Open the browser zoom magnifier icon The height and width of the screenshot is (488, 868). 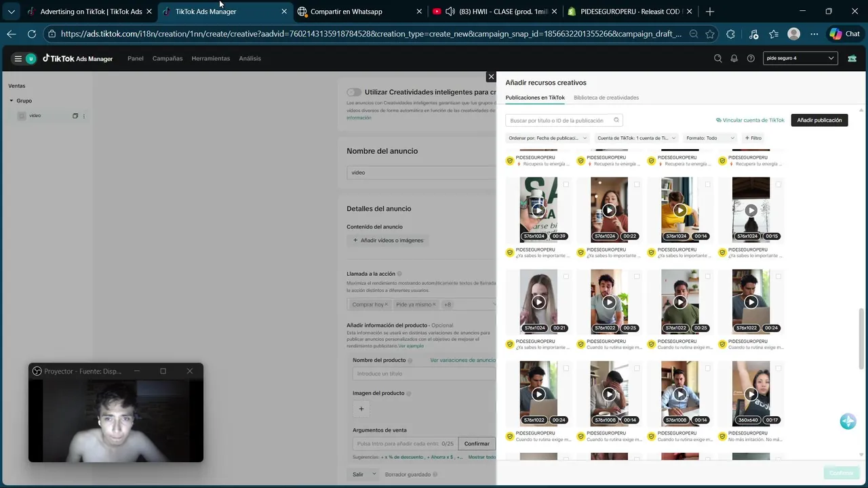pyautogui.click(x=693, y=34)
